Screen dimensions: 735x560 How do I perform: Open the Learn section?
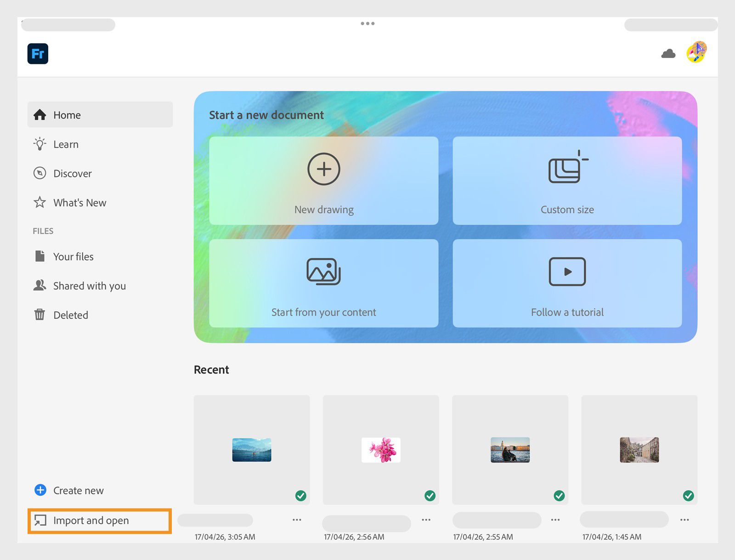(100, 144)
